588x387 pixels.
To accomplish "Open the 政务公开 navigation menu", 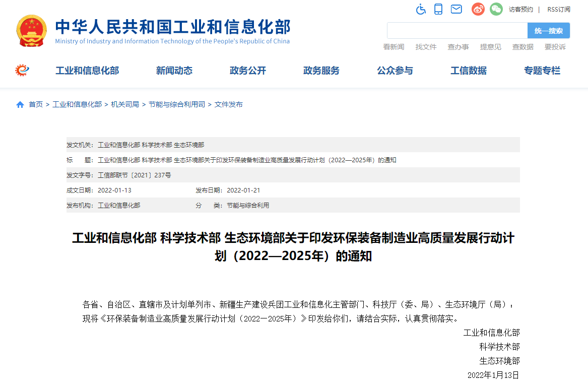I will pos(247,71).
